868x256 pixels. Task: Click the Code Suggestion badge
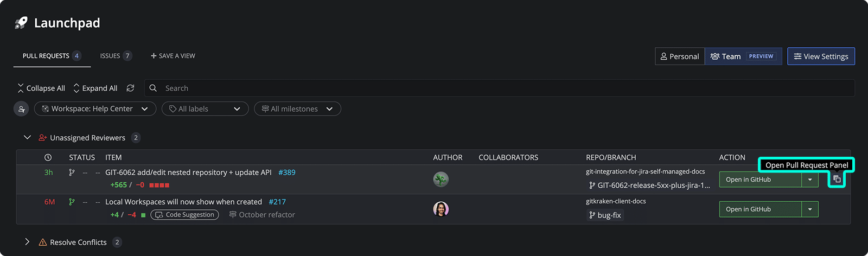(x=184, y=215)
